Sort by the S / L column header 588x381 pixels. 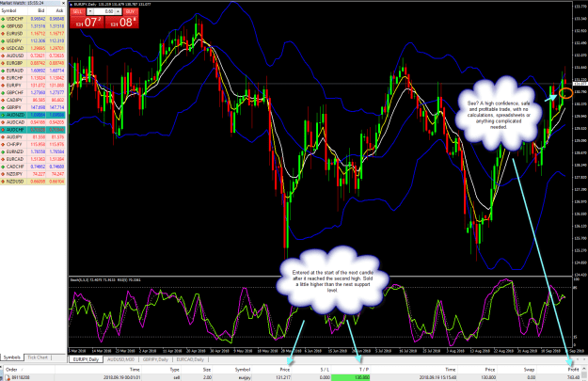click(x=325, y=370)
